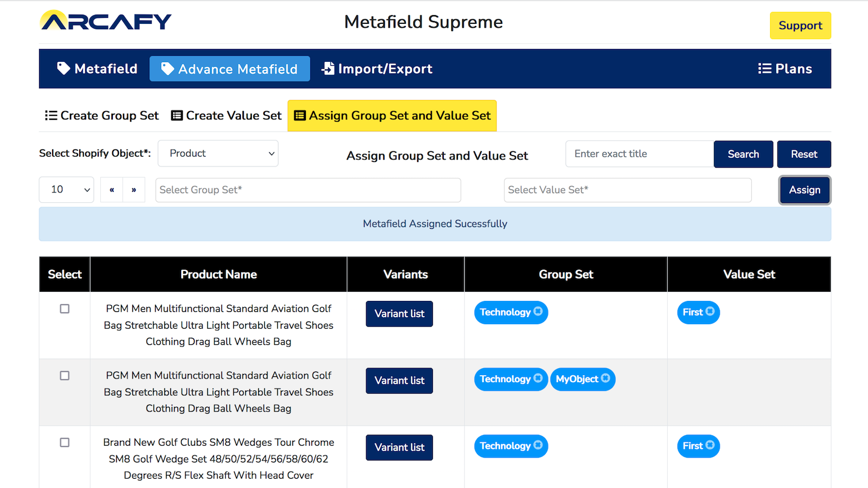
Task: Check the second product's select checkbox
Action: click(x=65, y=375)
